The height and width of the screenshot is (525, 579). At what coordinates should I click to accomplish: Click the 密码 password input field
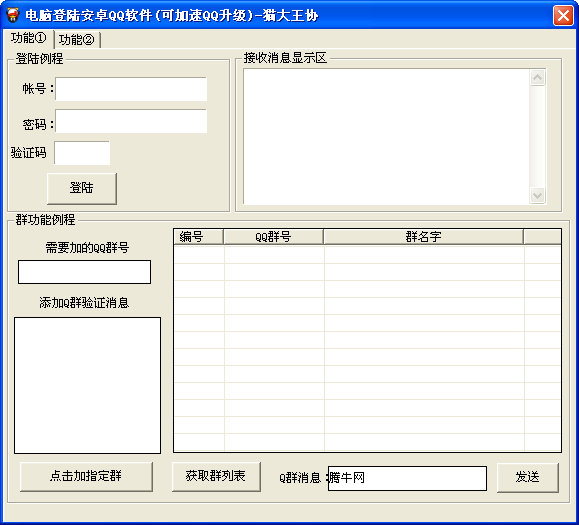tap(131, 121)
